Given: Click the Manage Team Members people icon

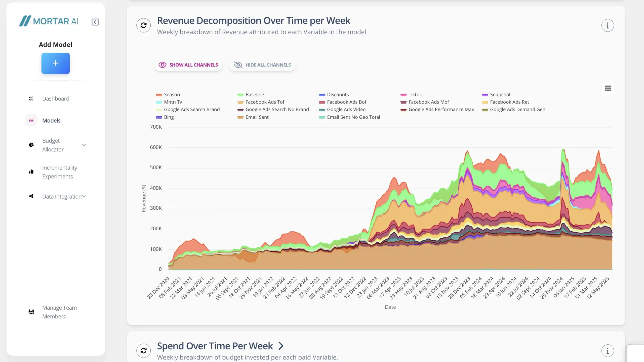Looking at the screenshot, I should (31, 312).
